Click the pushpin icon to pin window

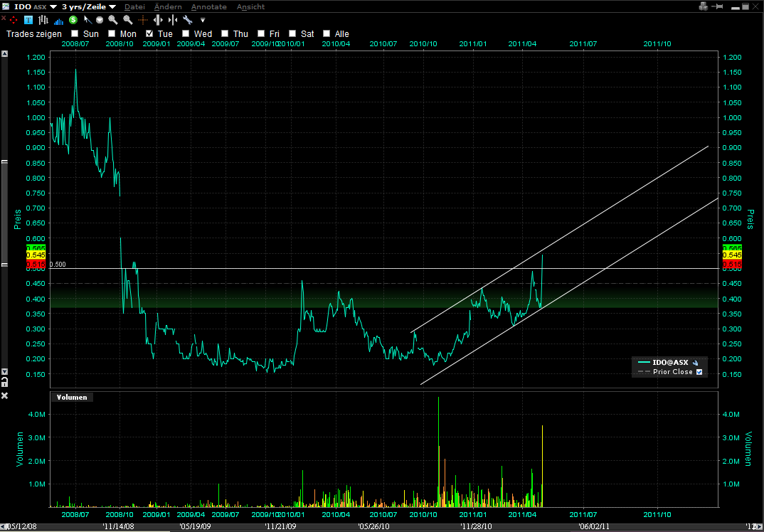(717, 6)
